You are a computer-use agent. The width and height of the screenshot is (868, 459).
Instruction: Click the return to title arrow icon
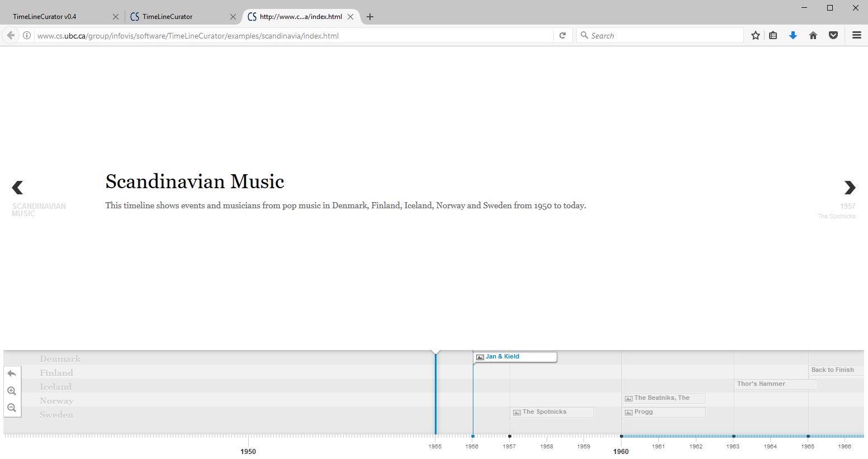tap(12, 374)
